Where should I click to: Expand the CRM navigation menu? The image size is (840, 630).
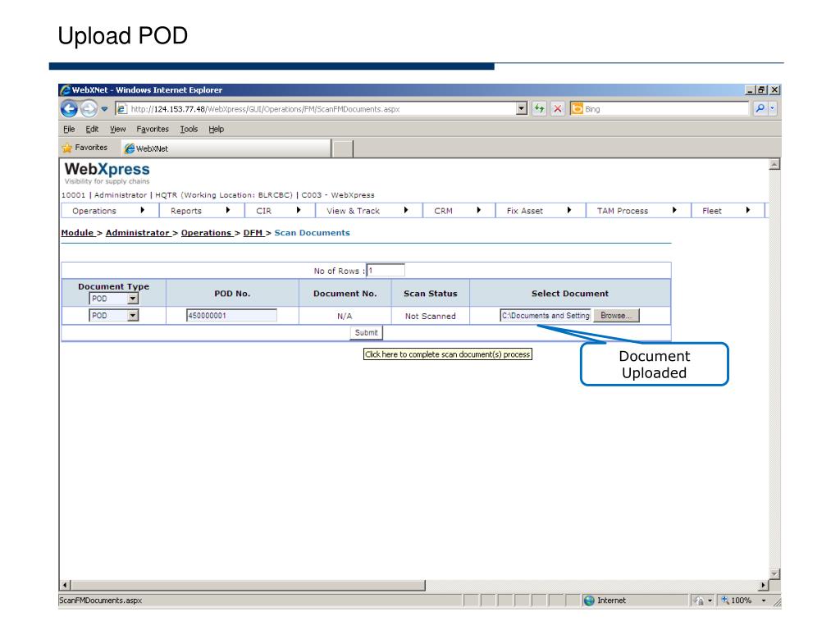pos(459,211)
